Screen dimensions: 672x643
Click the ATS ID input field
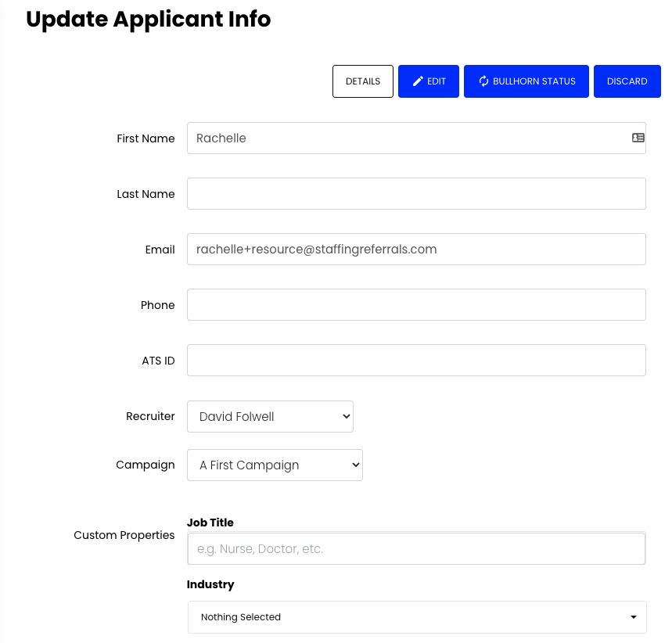(416, 360)
